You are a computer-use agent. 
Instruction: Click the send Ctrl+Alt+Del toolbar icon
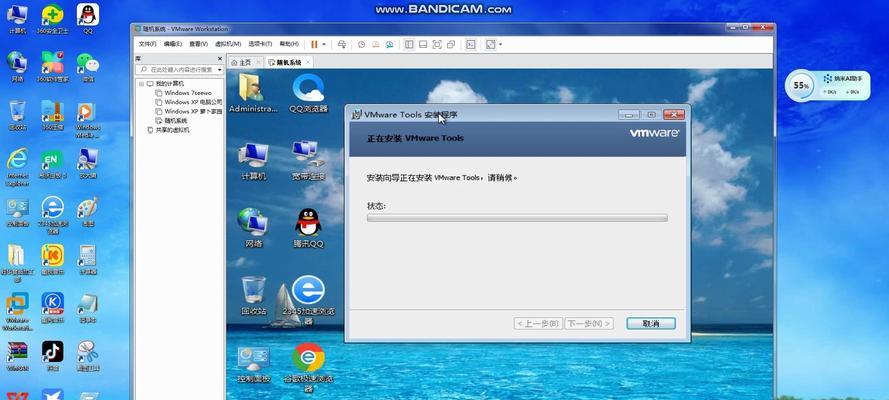tap(341, 44)
